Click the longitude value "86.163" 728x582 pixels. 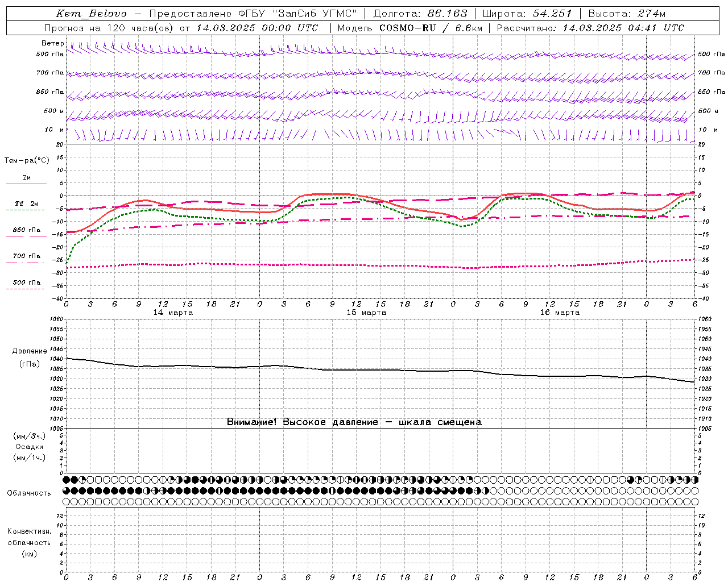[x=447, y=14]
